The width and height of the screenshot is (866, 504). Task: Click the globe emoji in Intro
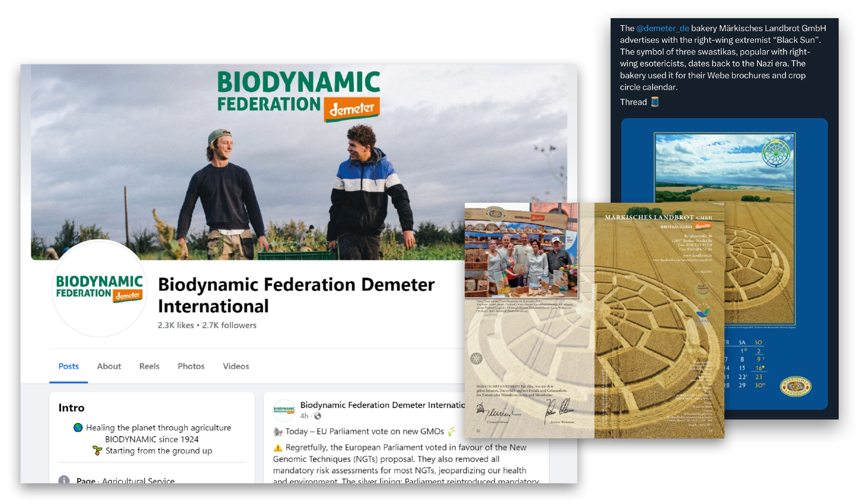point(78,428)
